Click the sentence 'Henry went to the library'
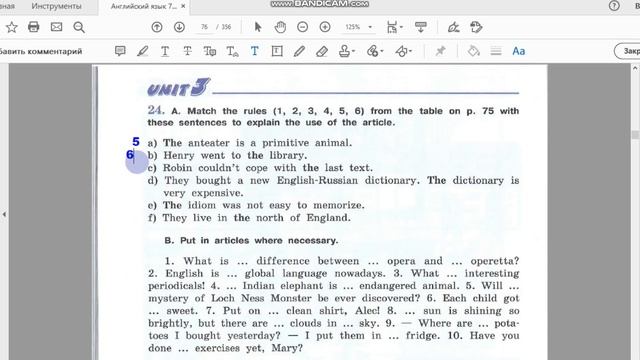The width and height of the screenshot is (640, 360). click(235, 156)
